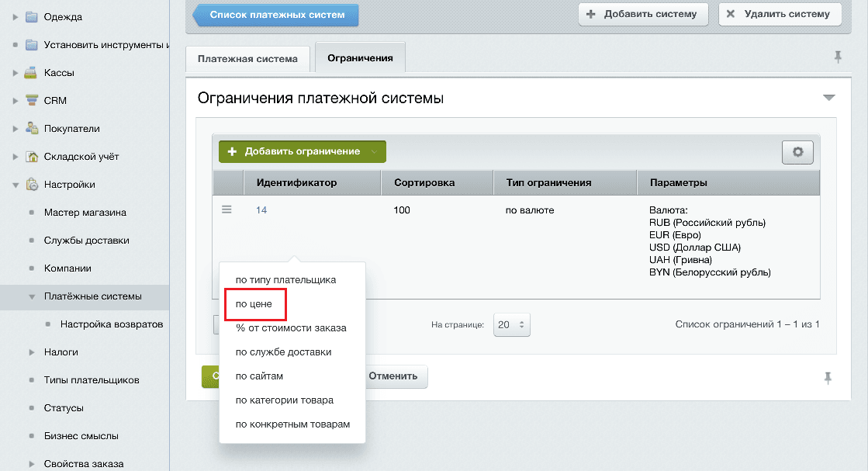Click the pin icon next to the tabs
Image resolution: width=868 pixels, height=471 pixels.
(x=837, y=57)
